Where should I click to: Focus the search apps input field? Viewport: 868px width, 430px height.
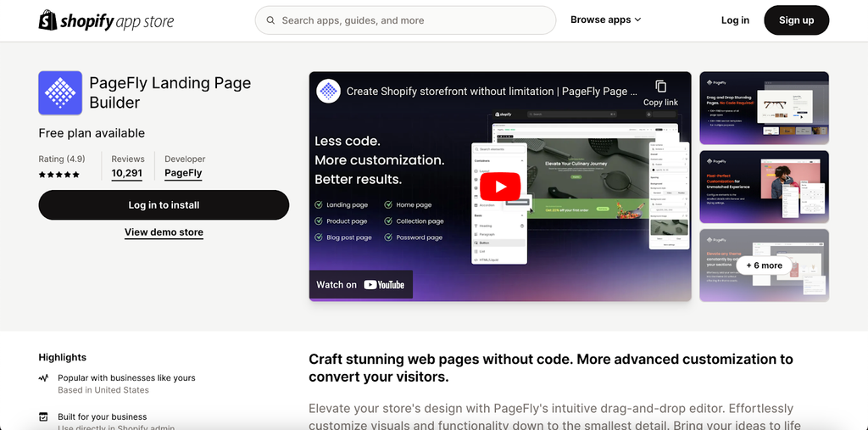405,20
